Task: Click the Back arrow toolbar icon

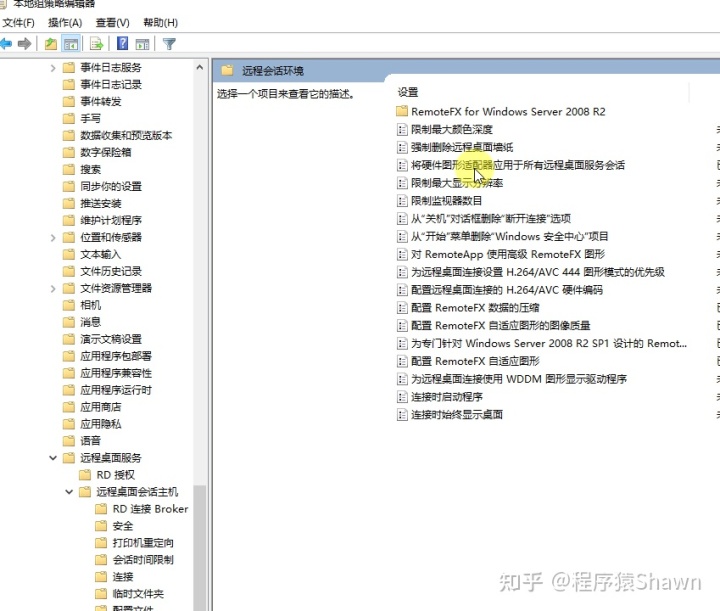Action: (x=6, y=44)
